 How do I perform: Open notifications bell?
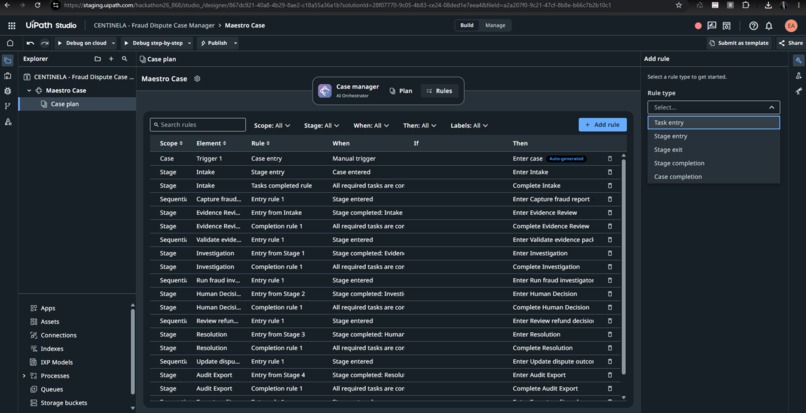769,26
